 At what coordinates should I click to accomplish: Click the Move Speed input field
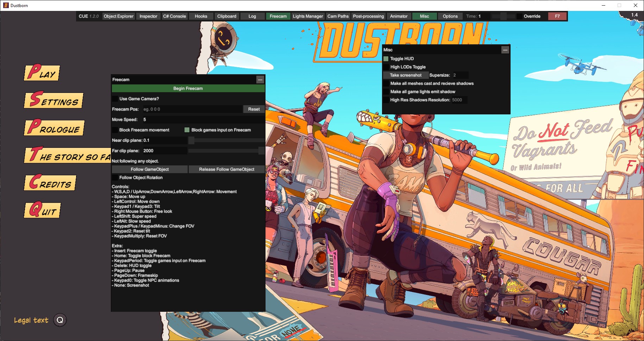pyautogui.click(x=203, y=120)
